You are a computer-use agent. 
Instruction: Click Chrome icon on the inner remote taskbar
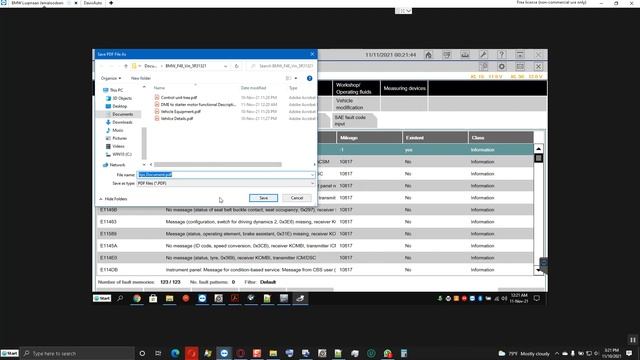(137, 299)
